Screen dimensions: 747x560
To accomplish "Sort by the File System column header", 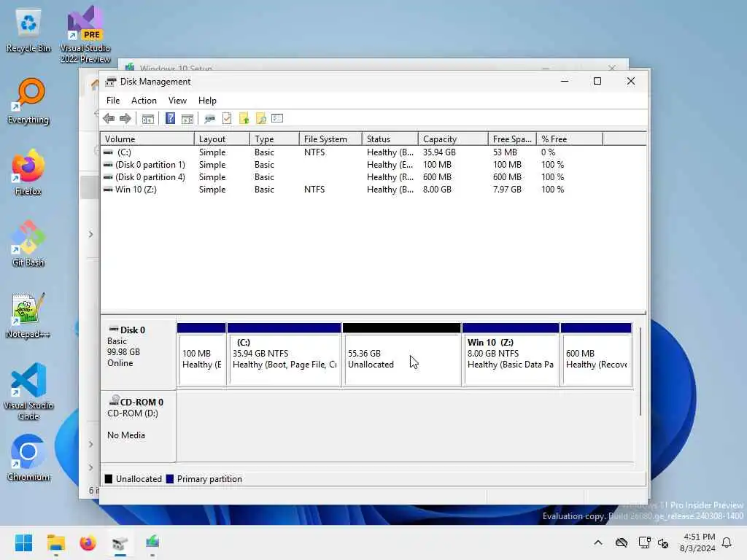I will (x=330, y=139).
